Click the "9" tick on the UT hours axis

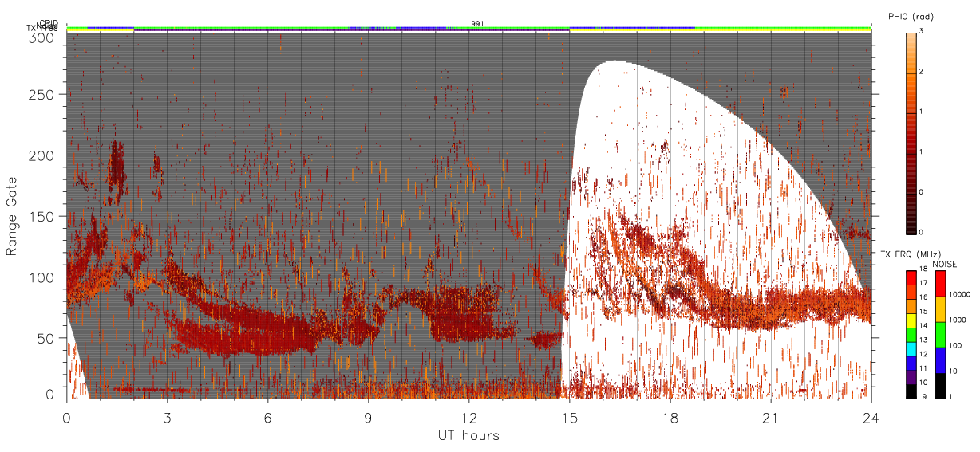point(368,416)
